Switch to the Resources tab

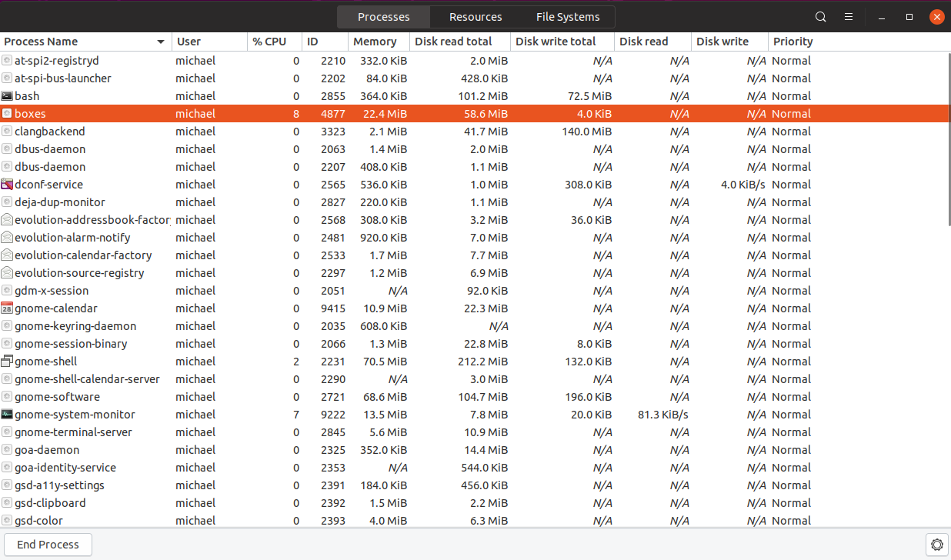(x=475, y=17)
